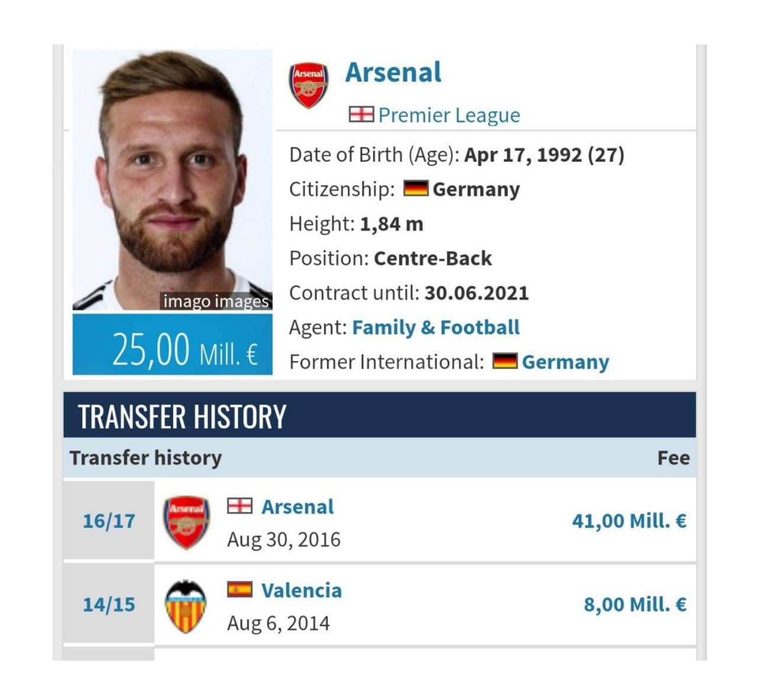This screenshot has width=757, height=700.
Task: Click the 41,00 Mill. € transfer fee
Action: tap(629, 521)
